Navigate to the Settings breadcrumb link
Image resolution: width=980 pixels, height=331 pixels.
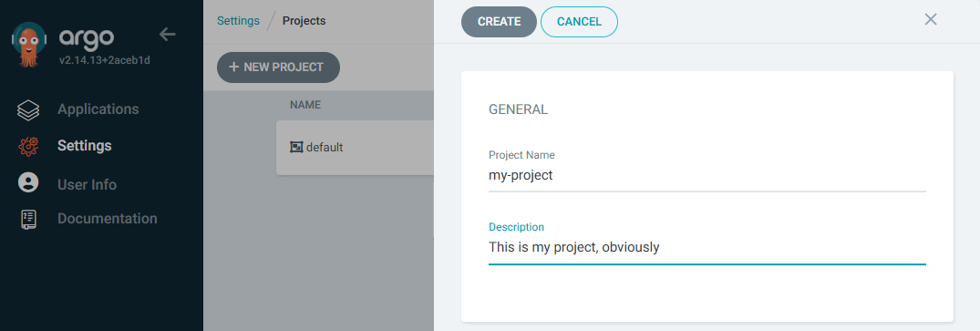[x=238, y=21]
